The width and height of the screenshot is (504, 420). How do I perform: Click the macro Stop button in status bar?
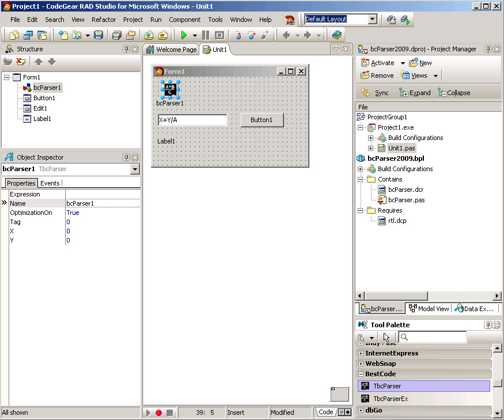(169, 413)
